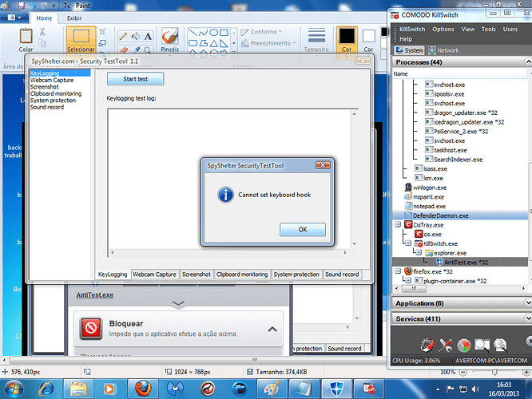Screen dimensions: 532x399
Task: Click the Bloquear red block icon
Action: 90,328
